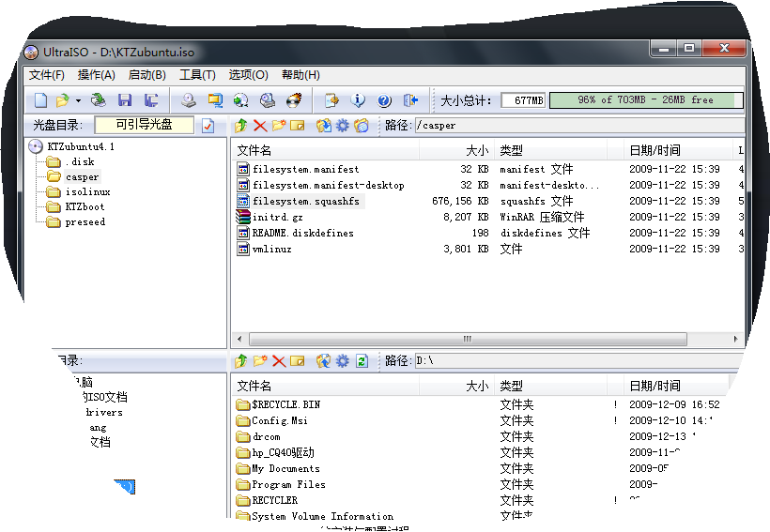Open the dropdown arrow beside Open icon

[78, 101]
